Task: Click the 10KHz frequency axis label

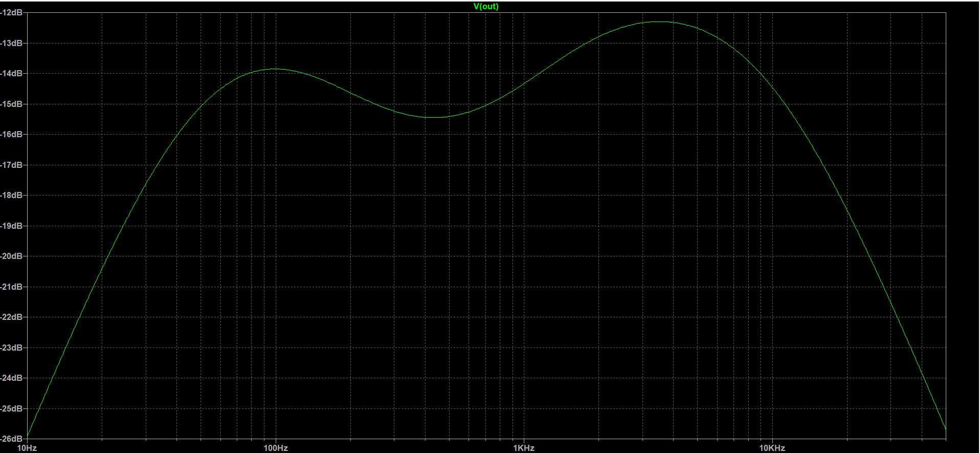Action: (772, 448)
